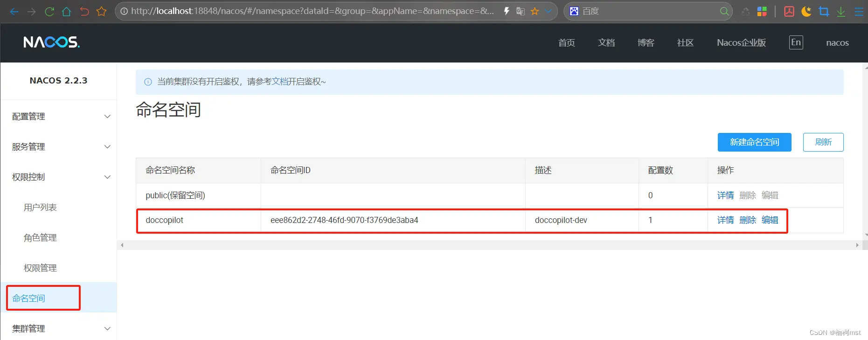Click 编辑 for the doccopilot namespace

770,220
